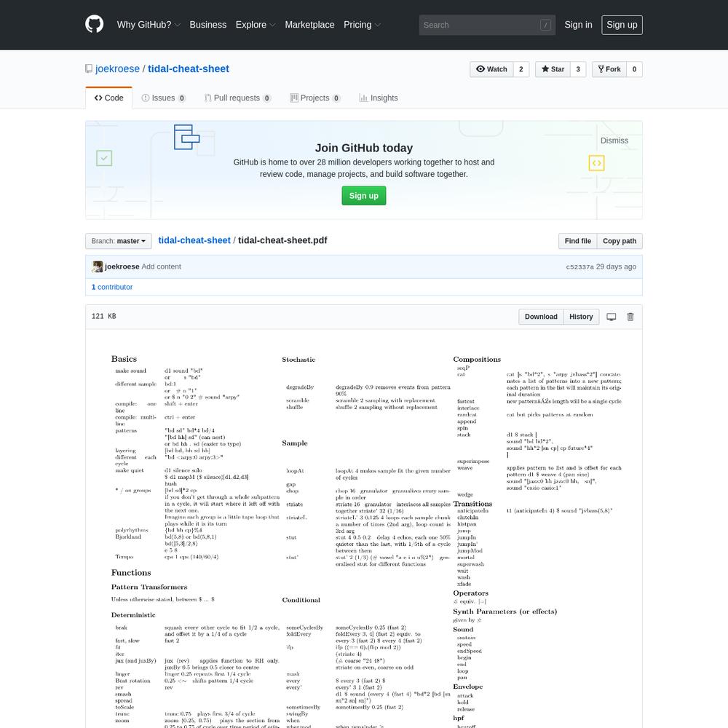View the stargazers count 3

[578, 69]
